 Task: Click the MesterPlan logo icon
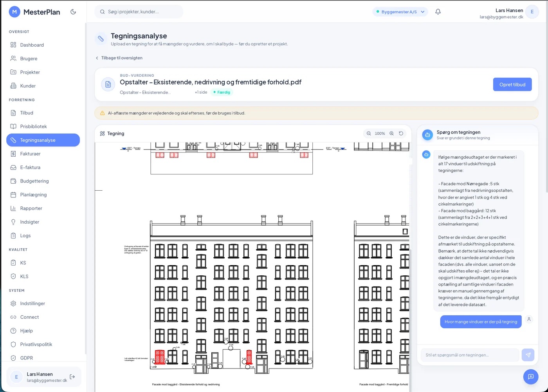(x=14, y=12)
